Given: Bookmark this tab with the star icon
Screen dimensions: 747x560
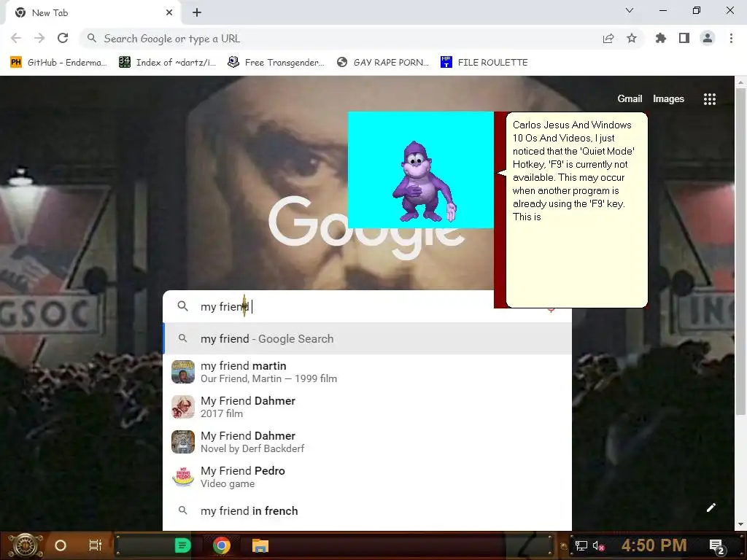Looking at the screenshot, I should (x=632, y=38).
